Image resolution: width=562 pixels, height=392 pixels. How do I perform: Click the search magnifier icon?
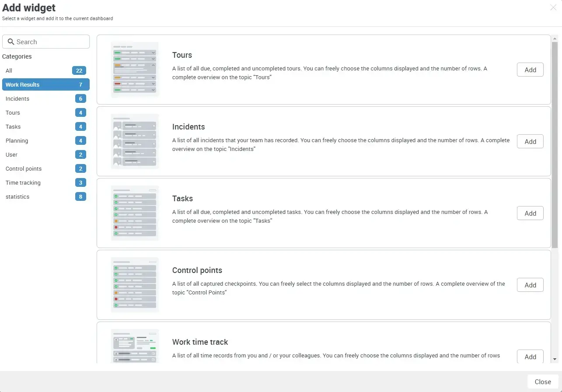[x=11, y=42]
